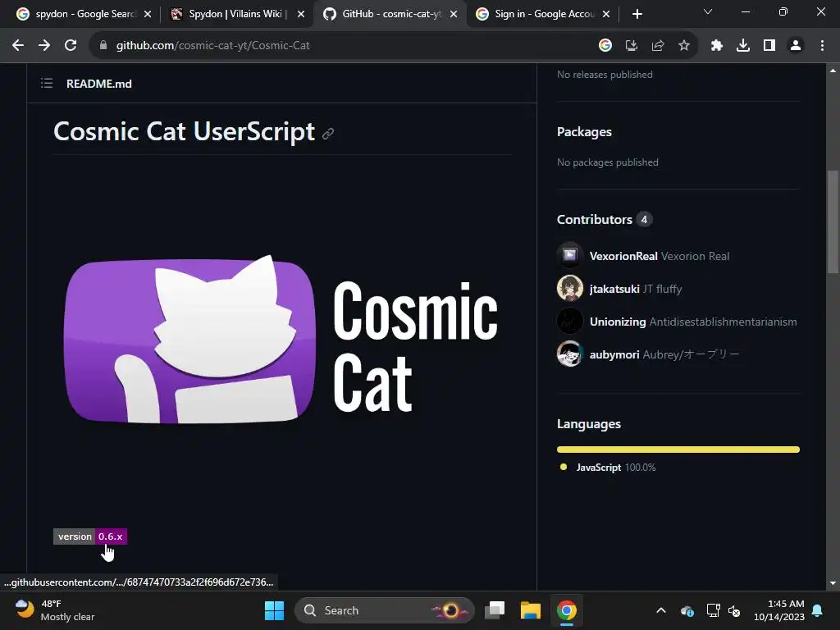840x630 pixels.
Task: Open the Chrome profile avatar
Action: click(x=796, y=46)
